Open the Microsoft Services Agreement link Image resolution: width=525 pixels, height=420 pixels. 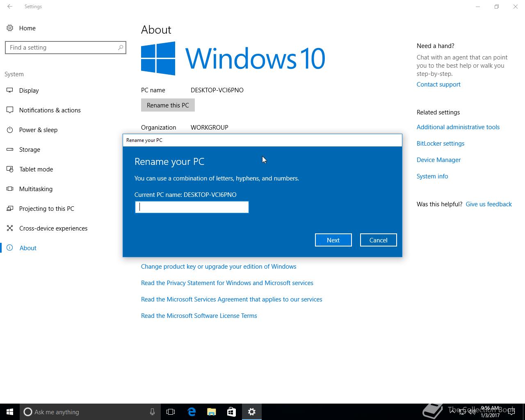tap(232, 299)
